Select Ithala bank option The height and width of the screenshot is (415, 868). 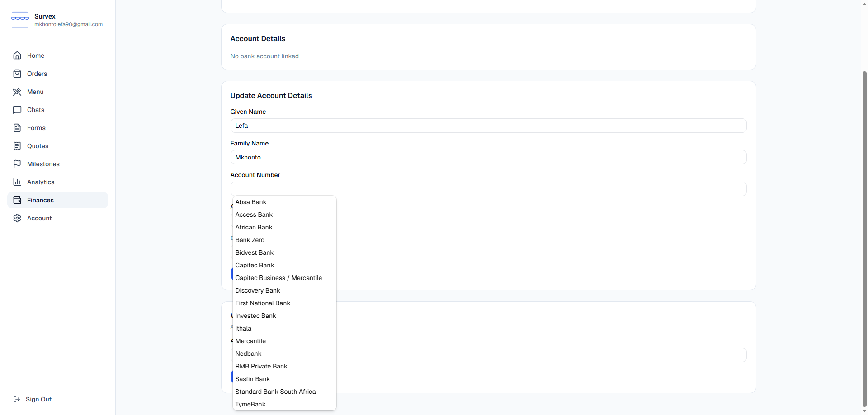tap(284, 328)
